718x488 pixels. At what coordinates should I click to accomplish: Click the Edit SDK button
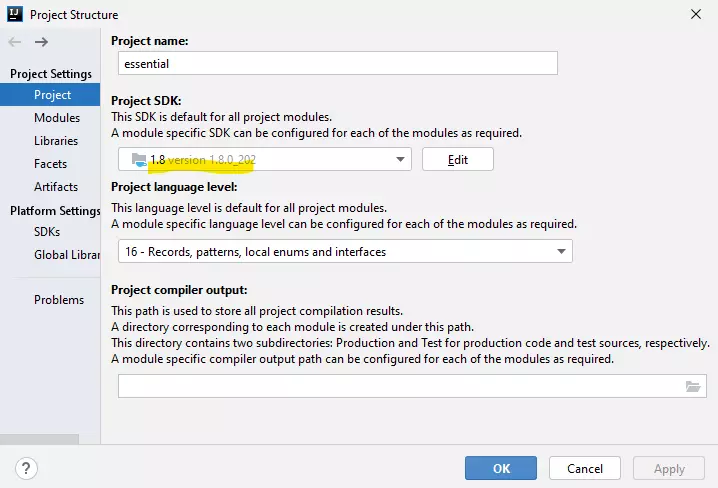457,159
